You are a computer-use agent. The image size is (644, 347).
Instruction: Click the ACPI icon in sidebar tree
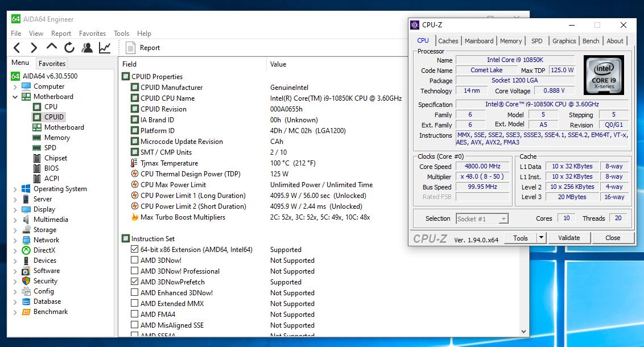point(37,179)
